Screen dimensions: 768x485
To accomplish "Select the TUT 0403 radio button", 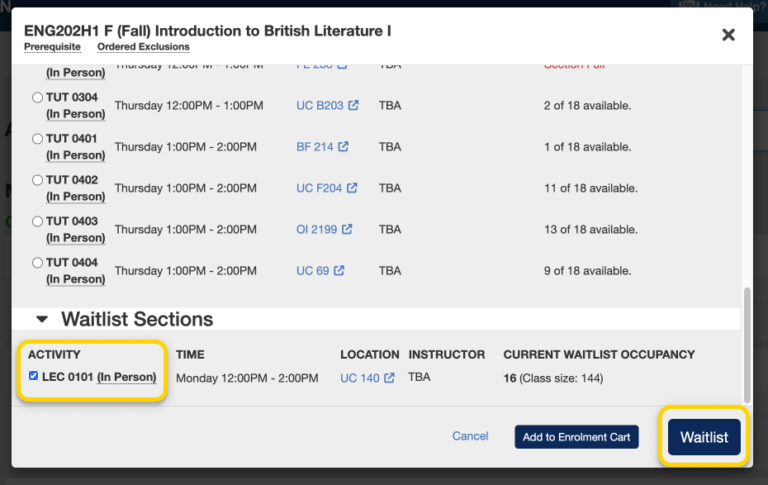I will 37,221.
